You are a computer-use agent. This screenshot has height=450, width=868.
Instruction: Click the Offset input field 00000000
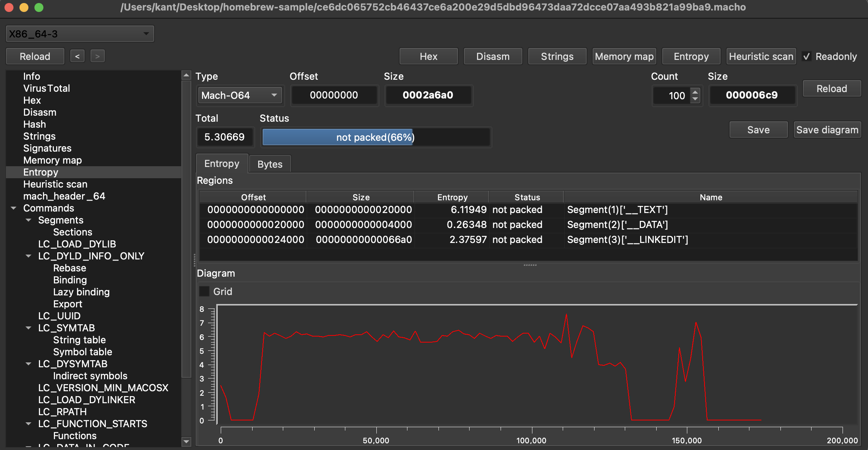[334, 95]
